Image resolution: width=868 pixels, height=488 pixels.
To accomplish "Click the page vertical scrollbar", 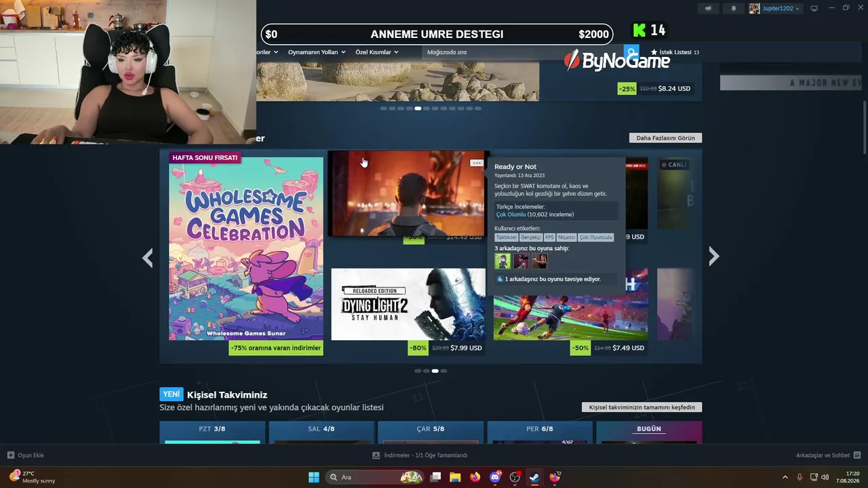I will (x=864, y=127).
